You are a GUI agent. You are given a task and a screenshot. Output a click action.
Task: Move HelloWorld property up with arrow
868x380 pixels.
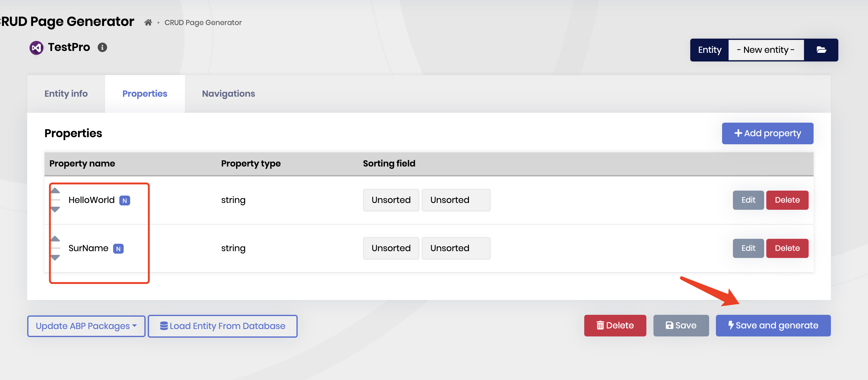click(55, 191)
